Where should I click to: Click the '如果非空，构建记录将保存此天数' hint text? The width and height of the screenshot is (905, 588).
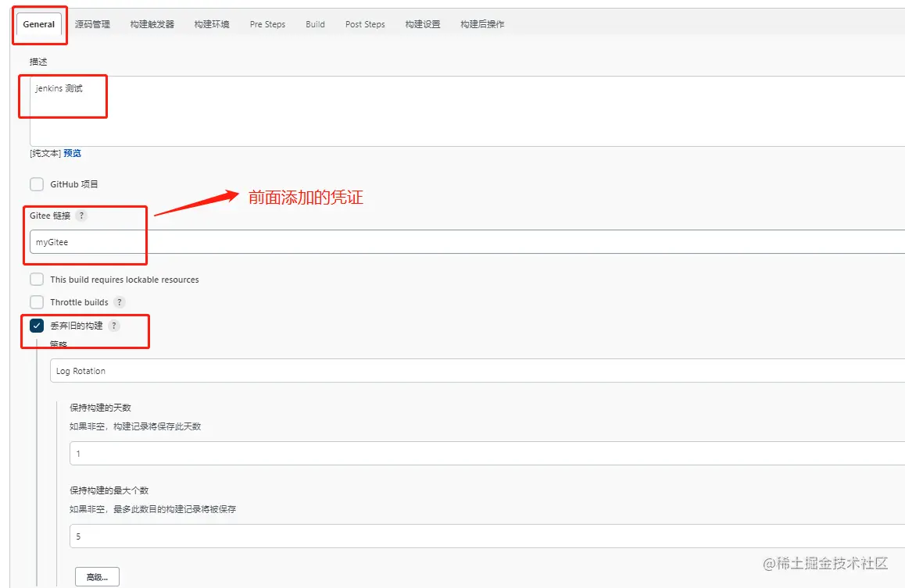click(x=135, y=426)
